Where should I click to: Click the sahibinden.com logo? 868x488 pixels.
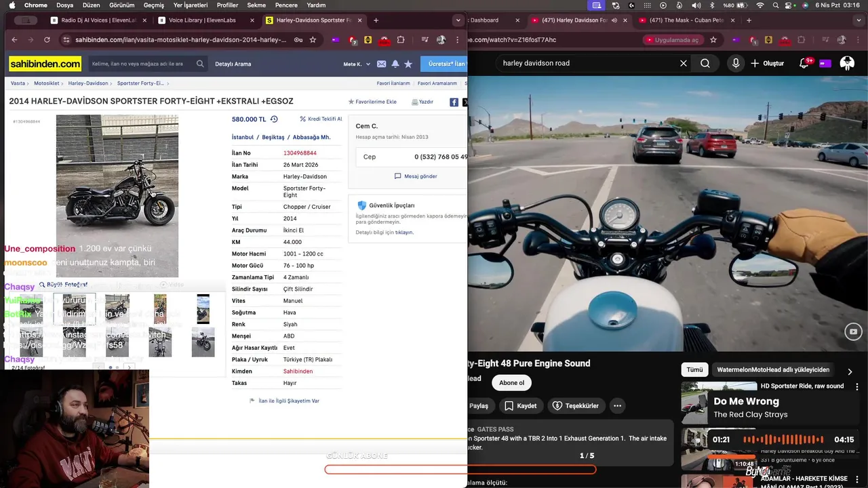pos(45,64)
